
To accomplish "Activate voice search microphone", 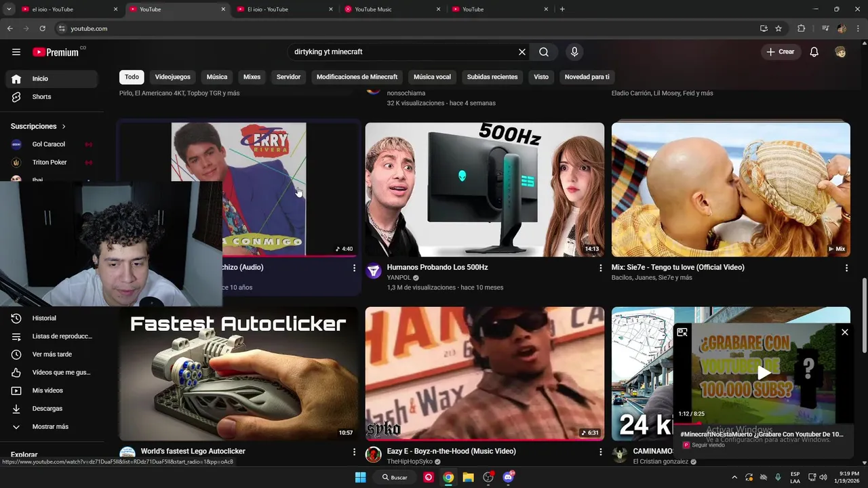I will coord(574,52).
